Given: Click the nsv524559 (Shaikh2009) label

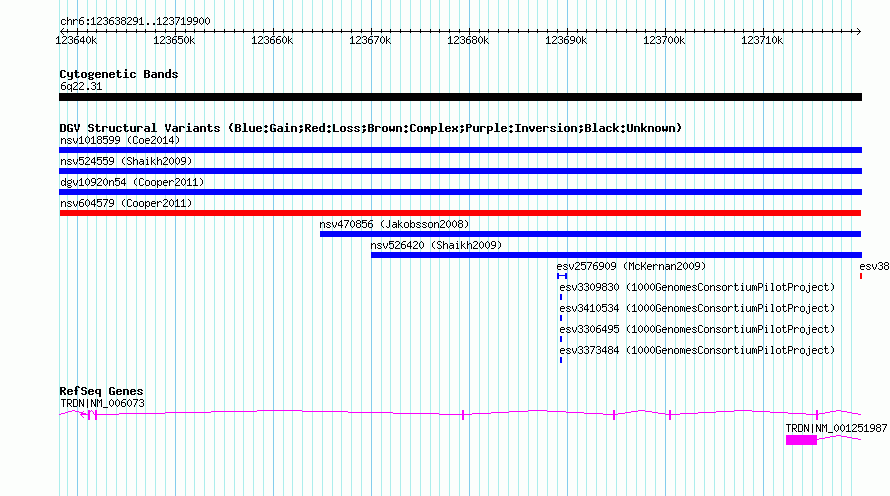Looking at the screenshot, I should pyautogui.click(x=126, y=161).
